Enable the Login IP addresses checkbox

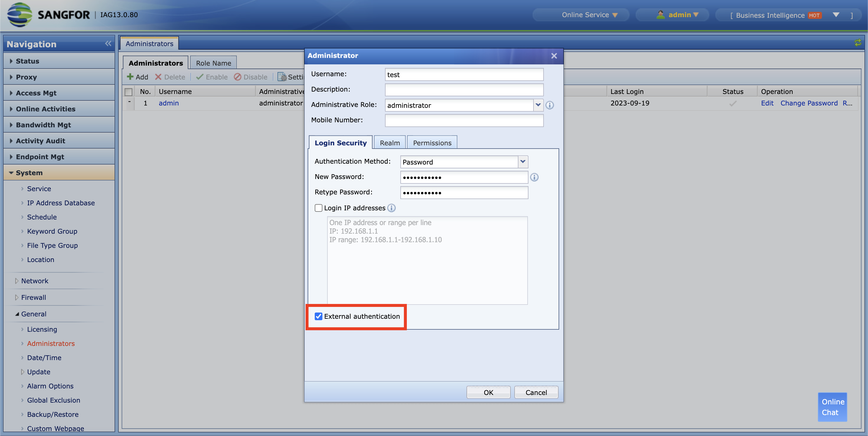click(x=319, y=208)
